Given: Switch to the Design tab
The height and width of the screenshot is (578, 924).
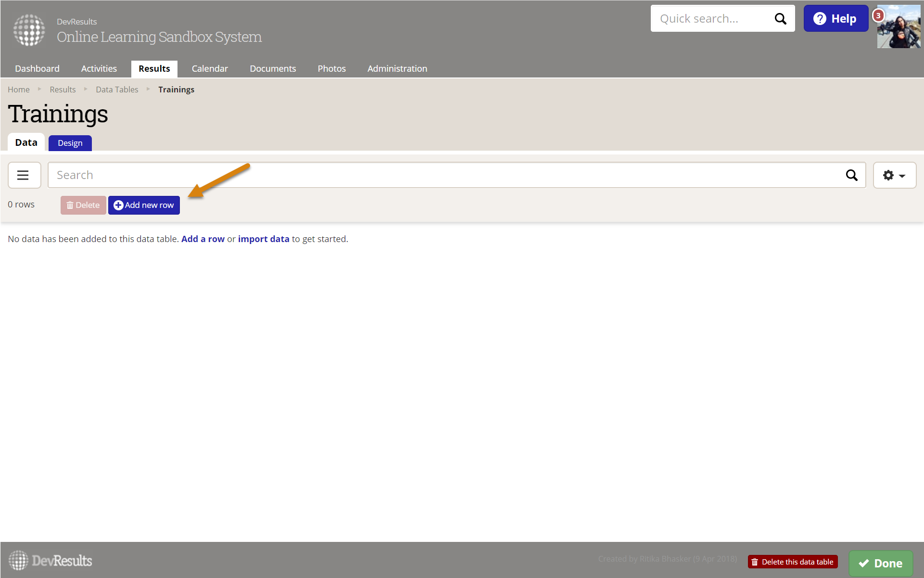Looking at the screenshot, I should [70, 143].
